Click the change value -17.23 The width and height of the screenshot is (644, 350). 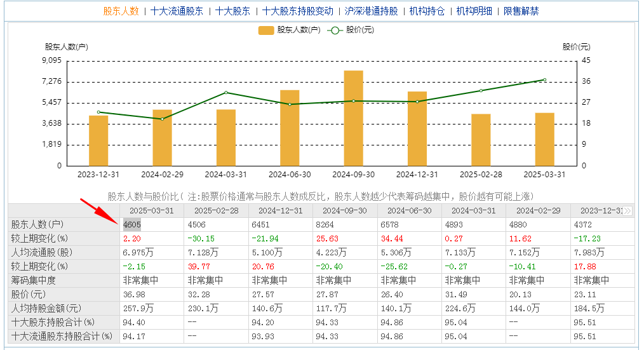point(587,239)
